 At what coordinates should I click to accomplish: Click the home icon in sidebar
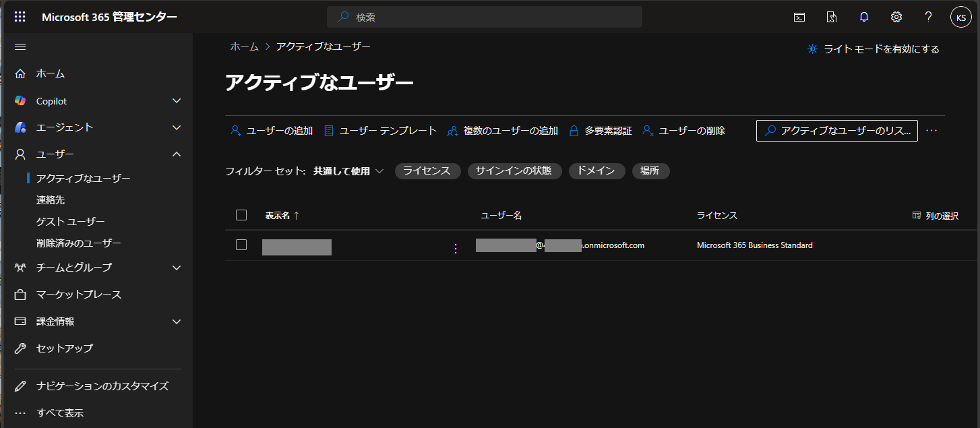coord(20,73)
